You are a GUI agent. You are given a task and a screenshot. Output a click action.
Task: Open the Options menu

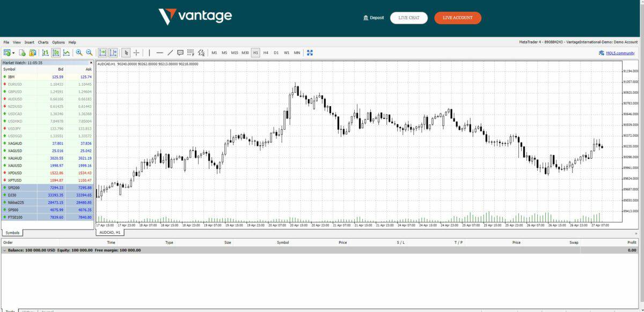[58, 42]
